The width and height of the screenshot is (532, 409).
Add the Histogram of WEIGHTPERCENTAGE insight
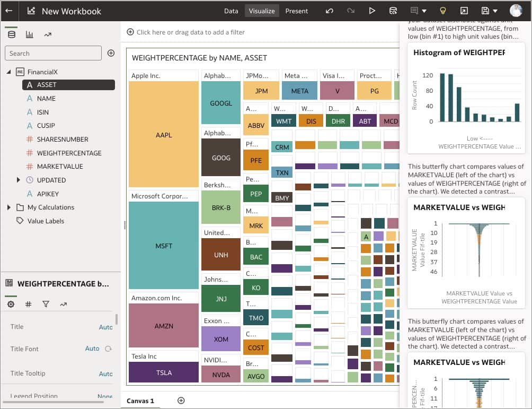point(466,99)
